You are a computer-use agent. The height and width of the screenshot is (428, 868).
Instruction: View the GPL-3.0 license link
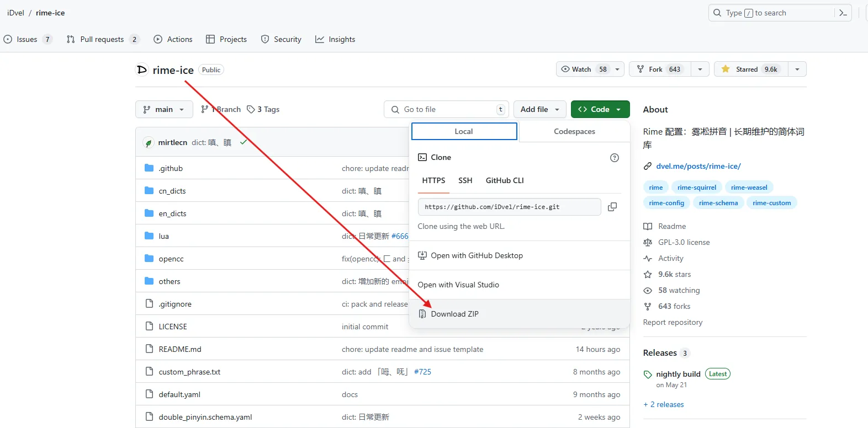click(x=684, y=242)
